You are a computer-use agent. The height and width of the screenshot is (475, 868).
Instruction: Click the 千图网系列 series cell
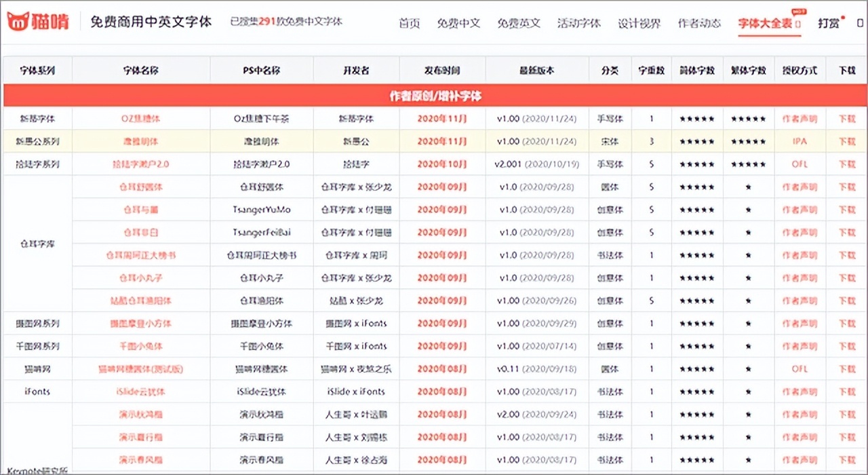point(37,346)
